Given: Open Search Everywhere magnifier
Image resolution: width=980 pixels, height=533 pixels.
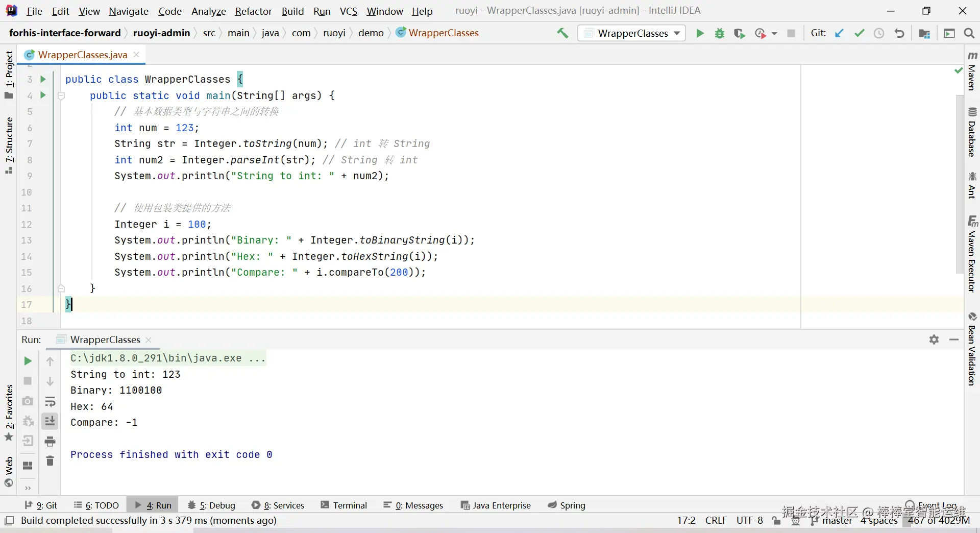Looking at the screenshot, I should tap(969, 33).
